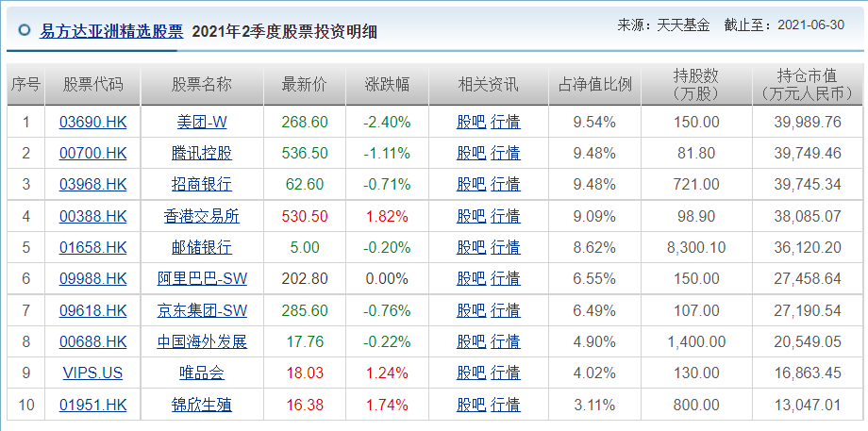Open 股吧 for 邮储银行
This screenshot has width=868, height=431.
(471, 247)
